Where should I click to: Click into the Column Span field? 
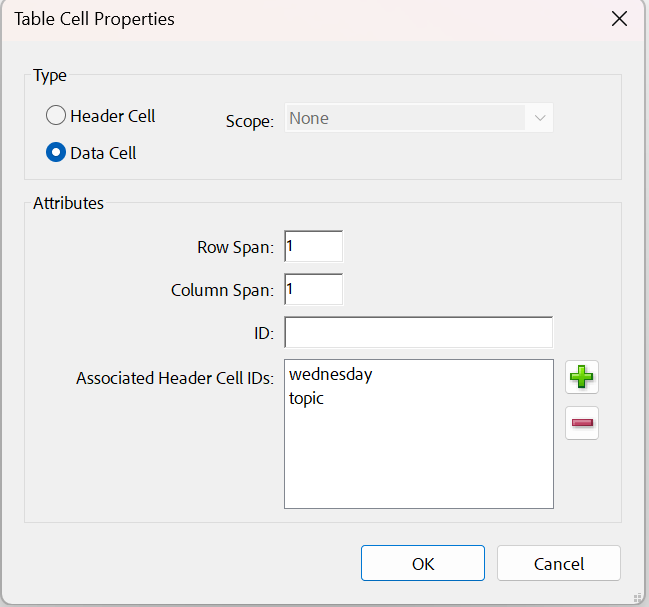(x=313, y=289)
